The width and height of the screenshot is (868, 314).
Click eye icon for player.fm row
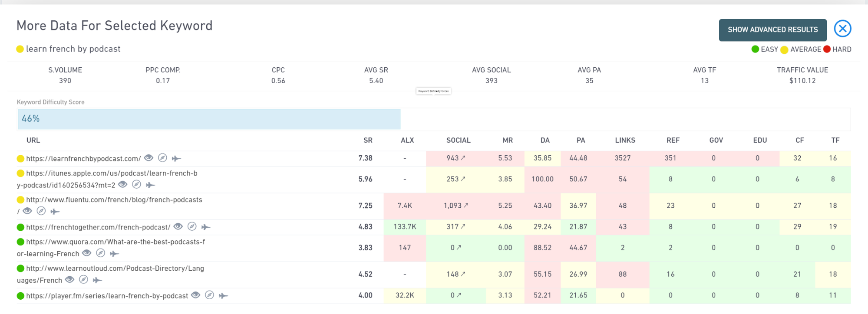(x=196, y=295)
